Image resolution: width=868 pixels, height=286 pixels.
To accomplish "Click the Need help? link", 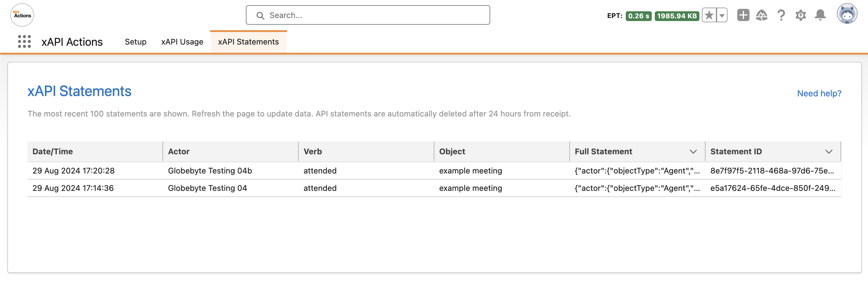I will [819, 93].
